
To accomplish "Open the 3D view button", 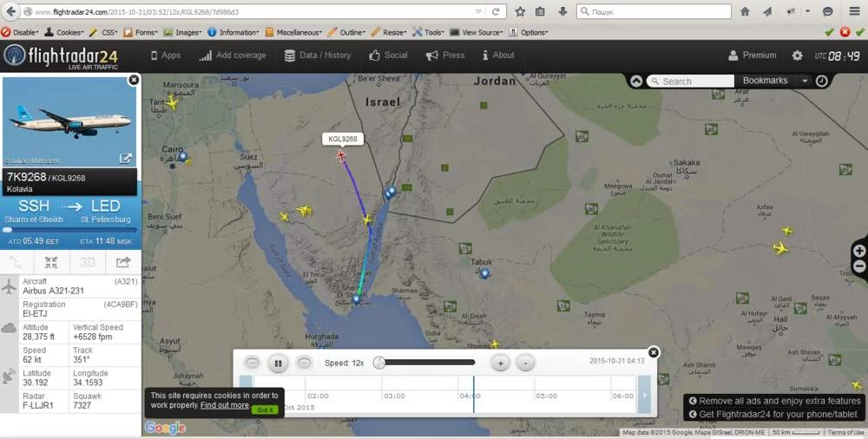I will click(87, 262).
